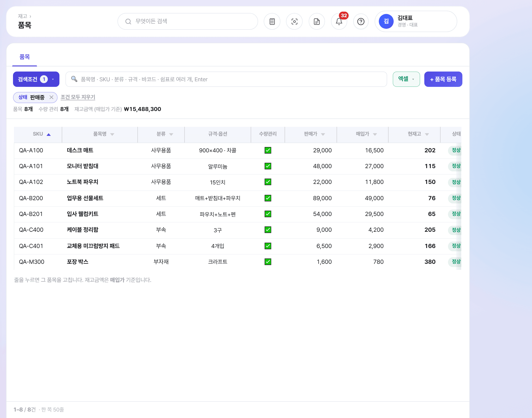Image resolution: width=532 pixels, height=418 pixels.
Task: Open the list document icon in header
Action: [x=272, y=22]
